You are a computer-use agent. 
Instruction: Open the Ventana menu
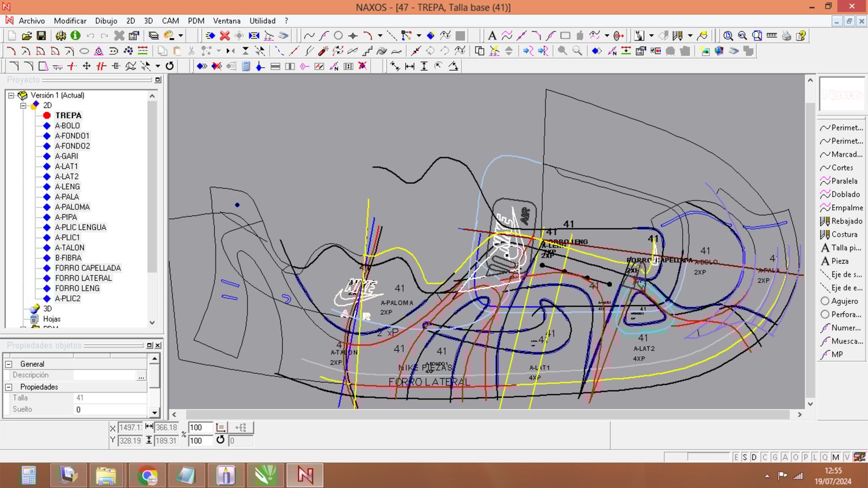pos(227,21)
